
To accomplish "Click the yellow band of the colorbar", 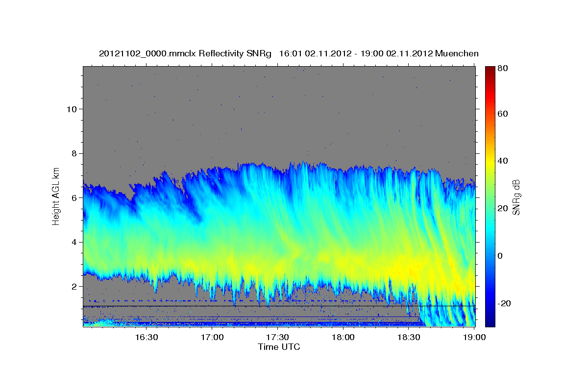I will (490, 161).
